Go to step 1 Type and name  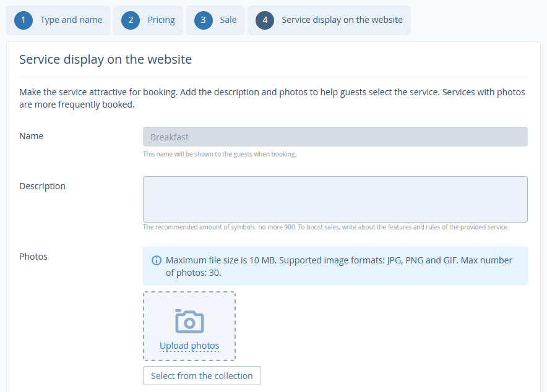[58, 20]
